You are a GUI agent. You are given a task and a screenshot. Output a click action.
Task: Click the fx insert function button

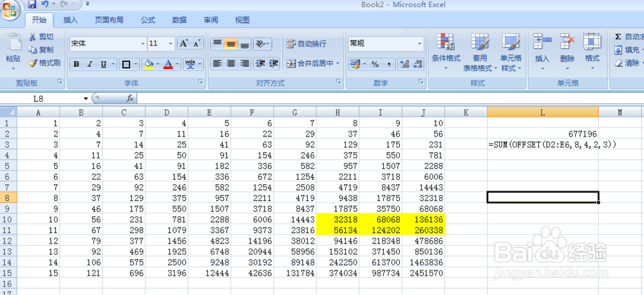130,98
